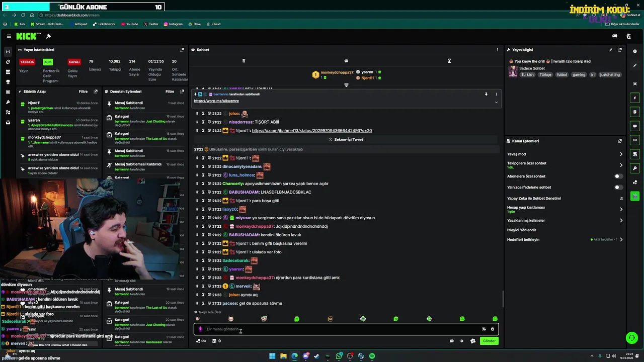Collapse the pinned message chevron

[496, 102]
